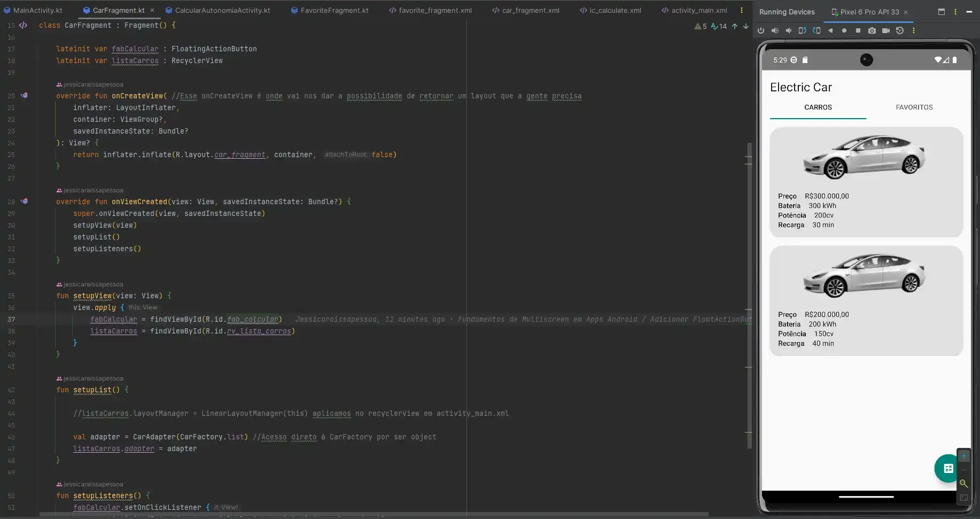Open the editor tabs overflow menu
The height and width of the screenshot is (519, 980).
click(741, 10)
